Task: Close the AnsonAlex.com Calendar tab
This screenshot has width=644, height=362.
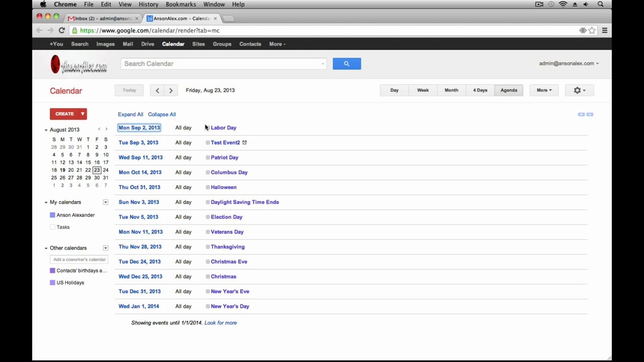Action: coord(215,19)
